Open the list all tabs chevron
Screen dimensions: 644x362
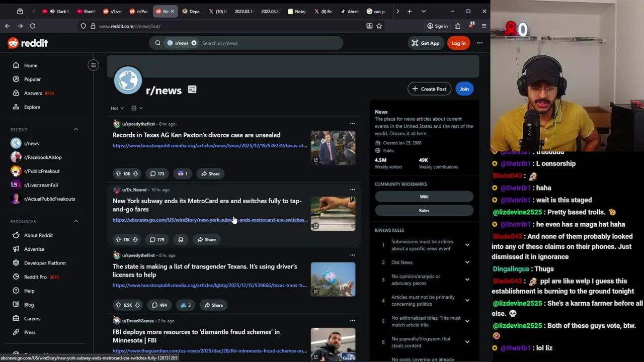424,11
